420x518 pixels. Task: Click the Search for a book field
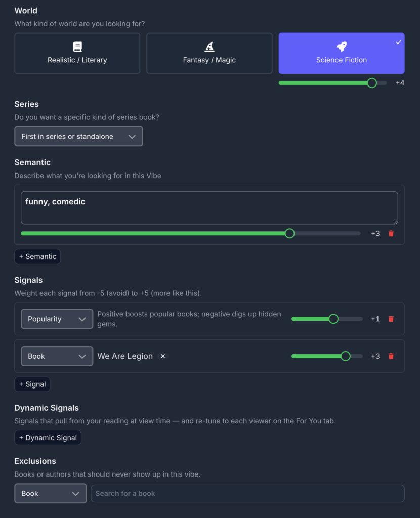click(x=247, y=494)
